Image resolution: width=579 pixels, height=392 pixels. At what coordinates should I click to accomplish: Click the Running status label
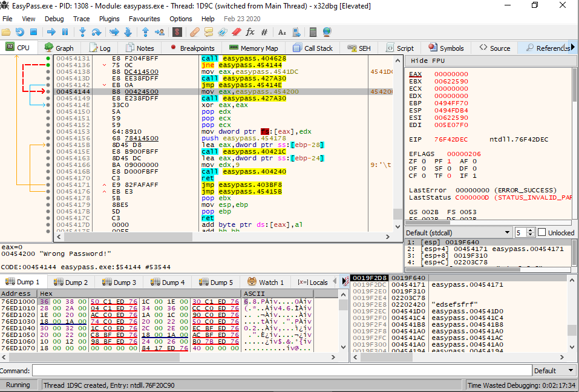point(18,385)
